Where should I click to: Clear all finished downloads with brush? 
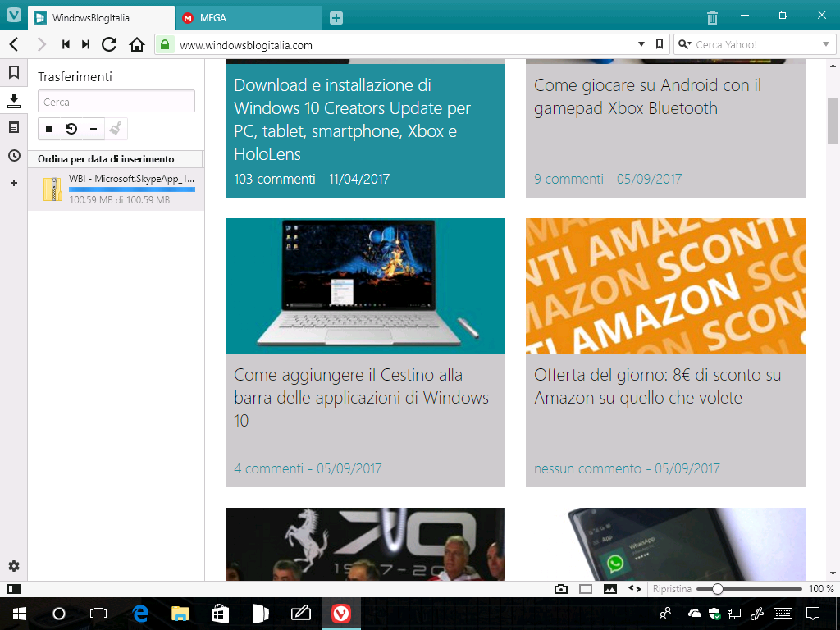[115, 129]
